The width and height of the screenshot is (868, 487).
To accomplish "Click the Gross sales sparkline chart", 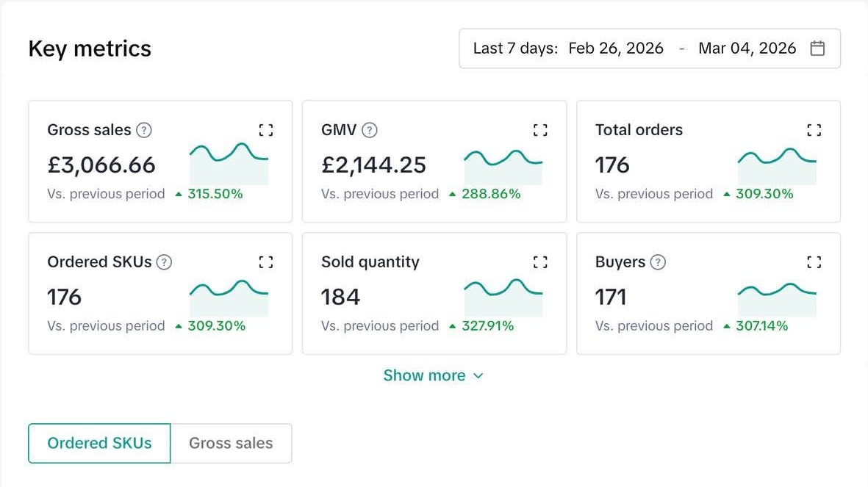I will coord(229,163).
